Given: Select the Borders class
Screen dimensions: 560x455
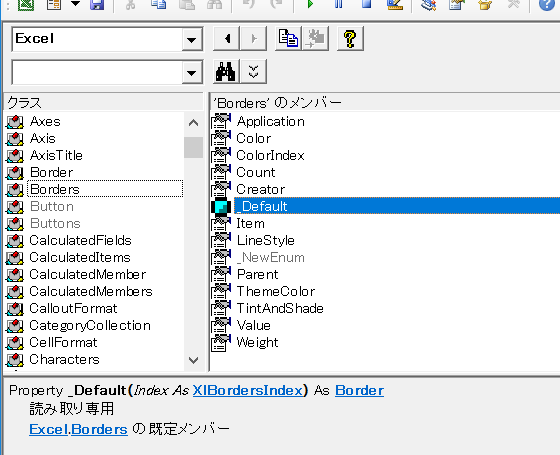Looking at the screenshot, I should 55,189.
